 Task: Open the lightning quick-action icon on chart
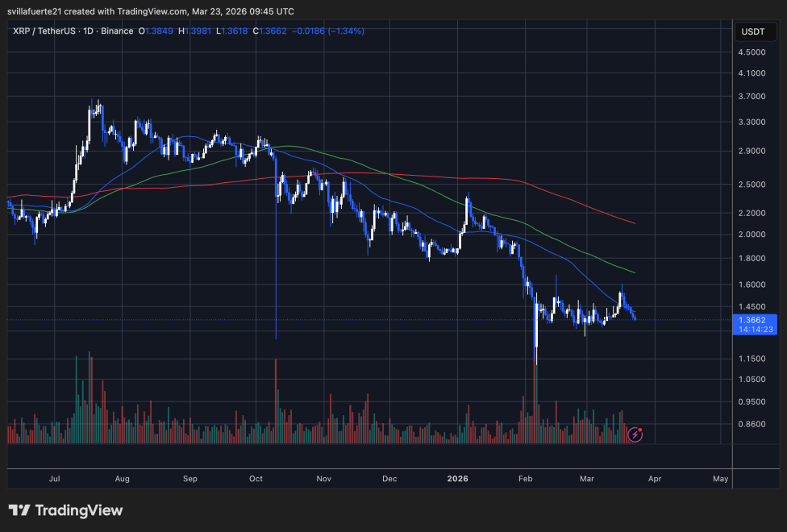pos(635,434)
